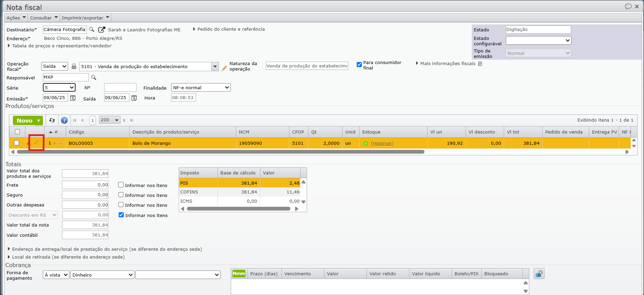Click the horizontal scrollbar of the tax table
Screen dimensions: 644x295
point(238,209)
